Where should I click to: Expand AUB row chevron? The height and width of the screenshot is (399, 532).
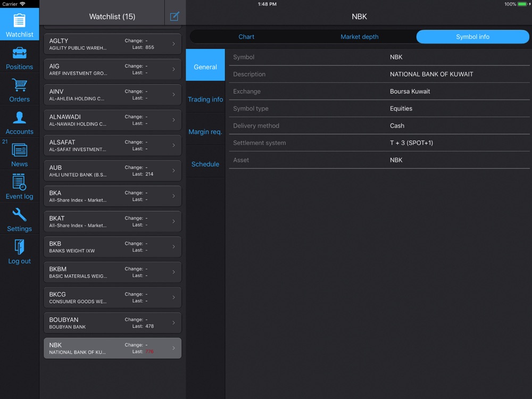tap(174, 171)
